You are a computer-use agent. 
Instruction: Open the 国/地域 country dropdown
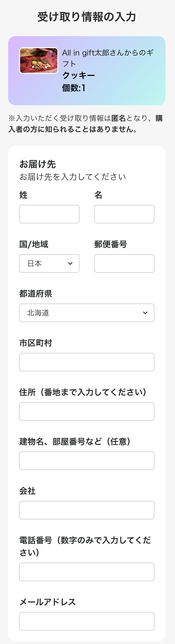(49, 263)
